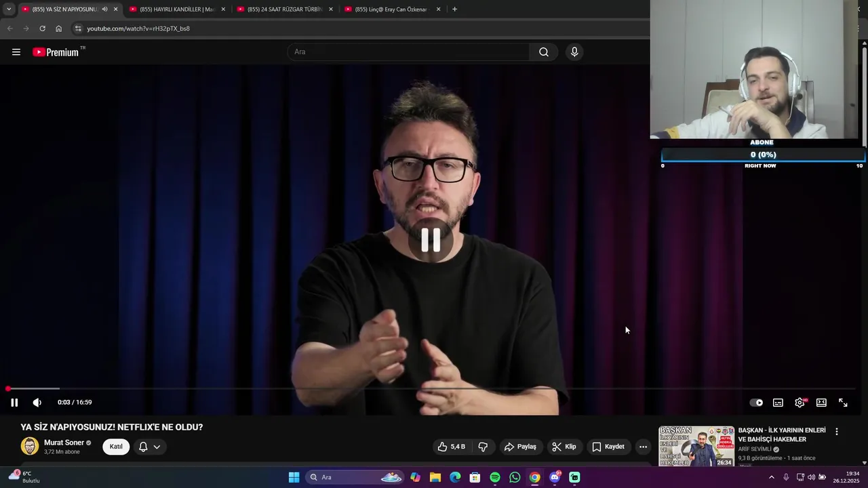Reload the current page
868x488 pixels.
[x=42, y=28]
